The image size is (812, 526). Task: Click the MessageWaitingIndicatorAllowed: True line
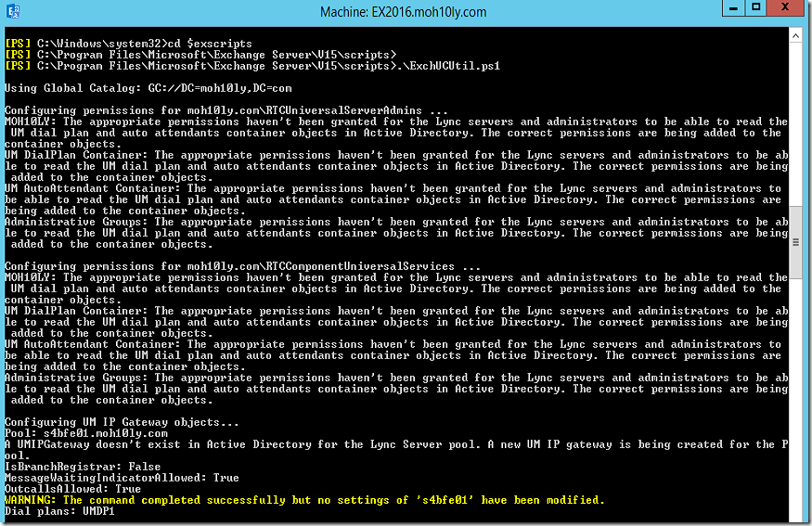coord(122,478)
